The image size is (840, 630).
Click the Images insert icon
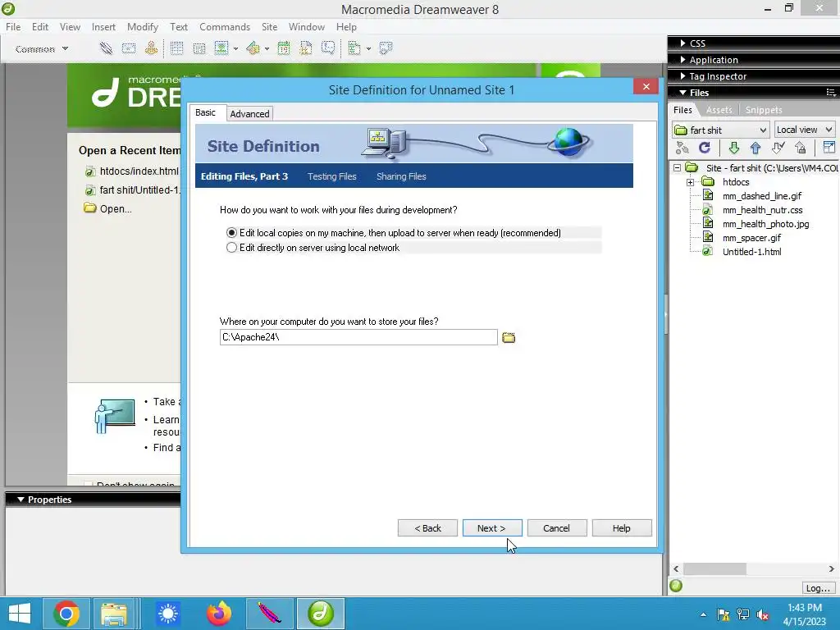pyautogui.click(x=221, y=48)
